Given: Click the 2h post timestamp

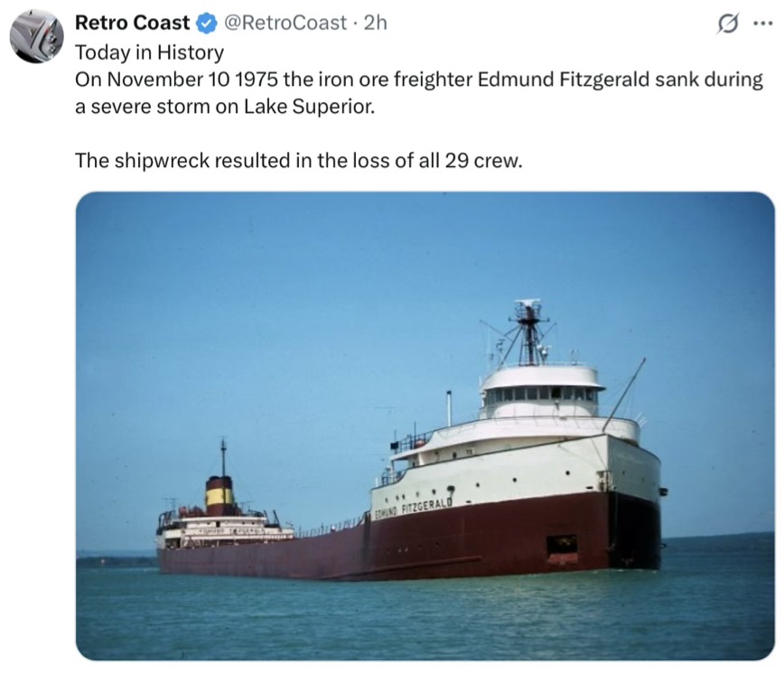Looking at the screenshot, I should [374, 23].
